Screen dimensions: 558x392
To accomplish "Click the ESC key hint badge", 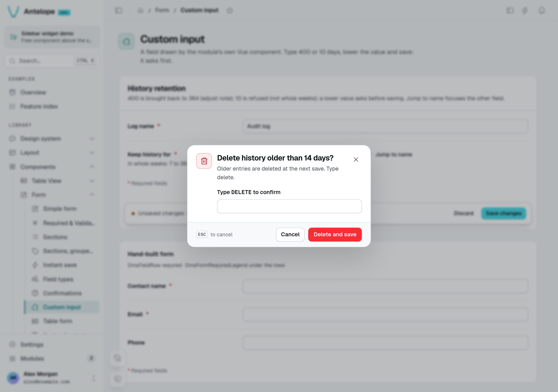I will pyautogui.click(x=202, y=234).
